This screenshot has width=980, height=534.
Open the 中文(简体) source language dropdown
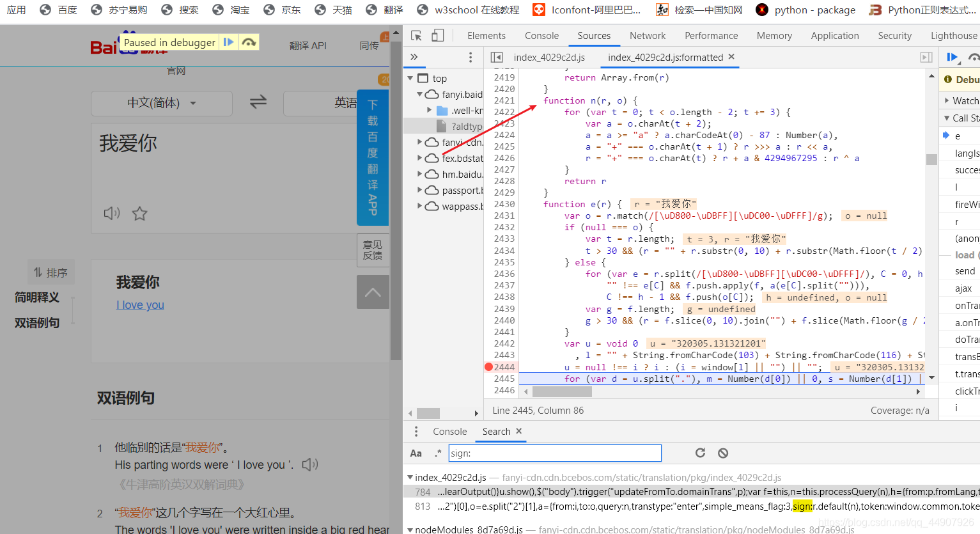(x=162, y=103)
